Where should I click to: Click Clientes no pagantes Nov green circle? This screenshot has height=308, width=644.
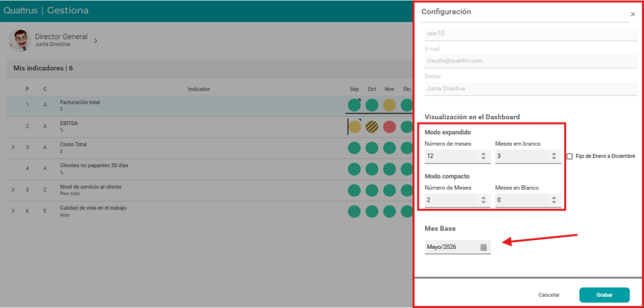coord(389,169)
